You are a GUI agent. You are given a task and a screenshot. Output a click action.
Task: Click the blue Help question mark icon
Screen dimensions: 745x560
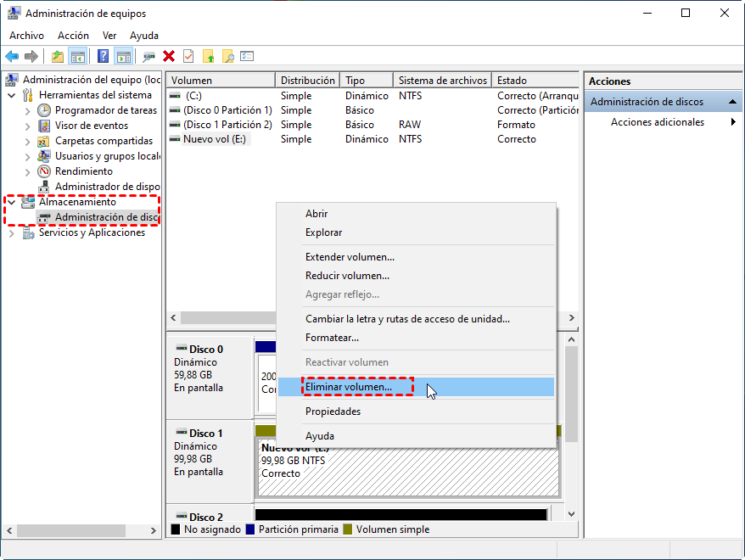point(104,57)
